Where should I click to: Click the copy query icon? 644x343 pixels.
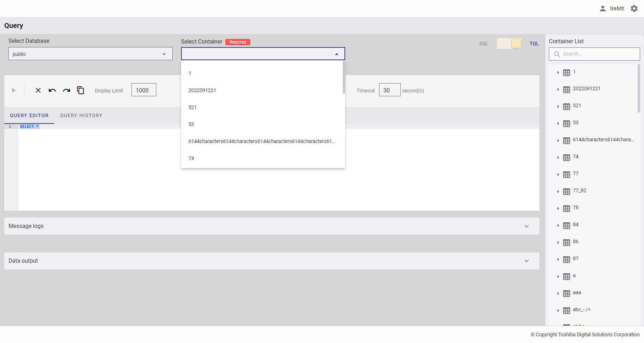click(x=81, y=91)
